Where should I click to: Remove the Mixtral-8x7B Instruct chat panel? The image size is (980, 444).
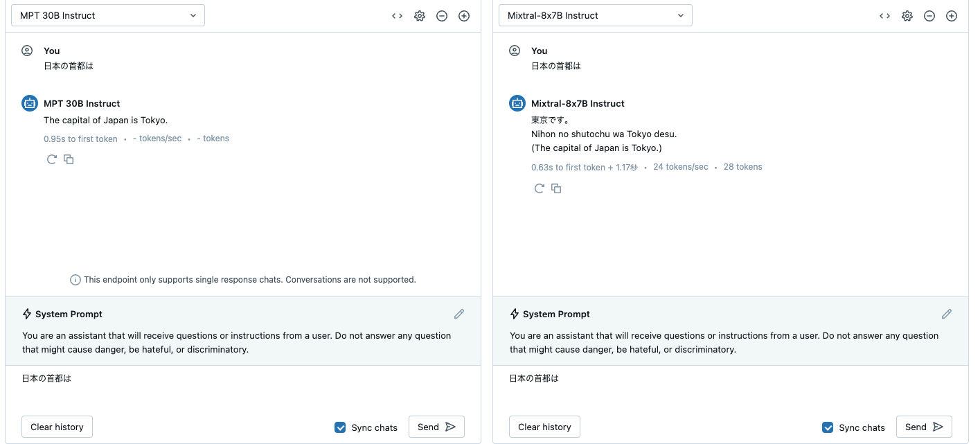point(929,16)
